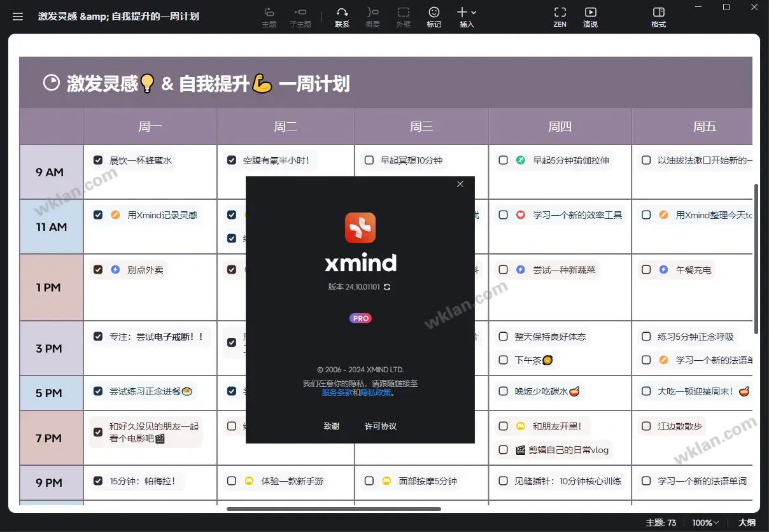Click the Xmind logo in about dialog
The width and height of the screenshot is (769, 532).
click(x=360, y=228)
